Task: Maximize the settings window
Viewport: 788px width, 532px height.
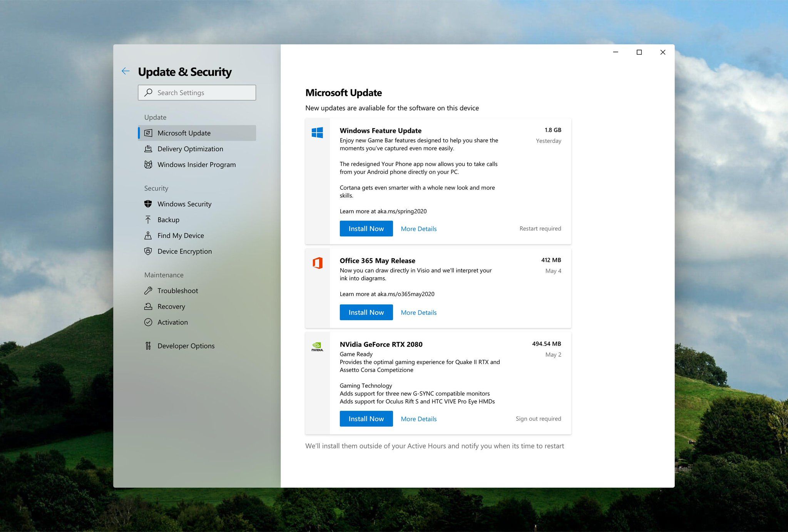Action: pos(639,52)
